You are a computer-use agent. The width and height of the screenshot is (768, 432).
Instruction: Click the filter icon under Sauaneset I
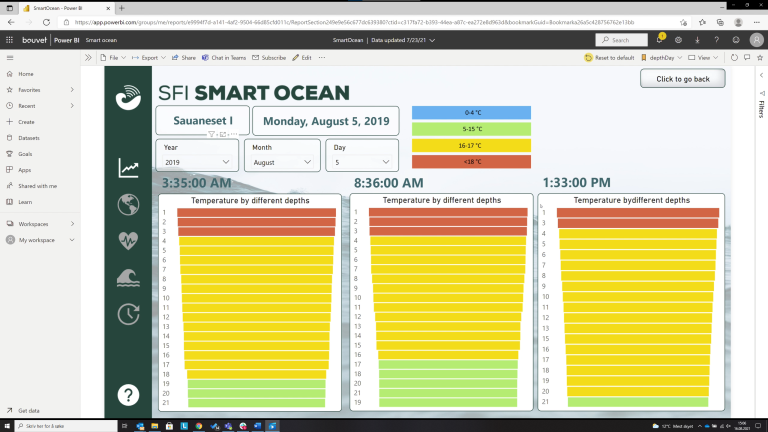[x=211, y=134]
